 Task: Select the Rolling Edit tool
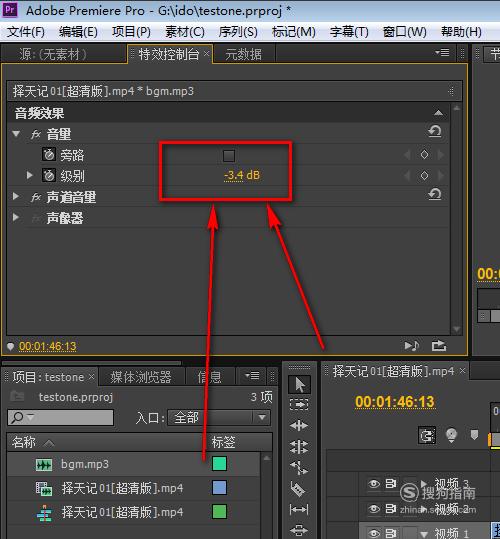[x=299, y=447]
